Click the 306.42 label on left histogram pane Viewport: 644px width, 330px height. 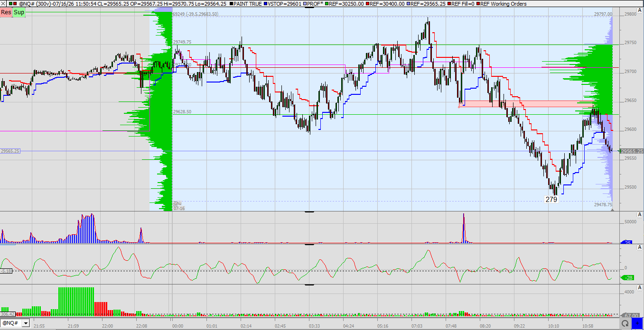click(x=8, y=314)
